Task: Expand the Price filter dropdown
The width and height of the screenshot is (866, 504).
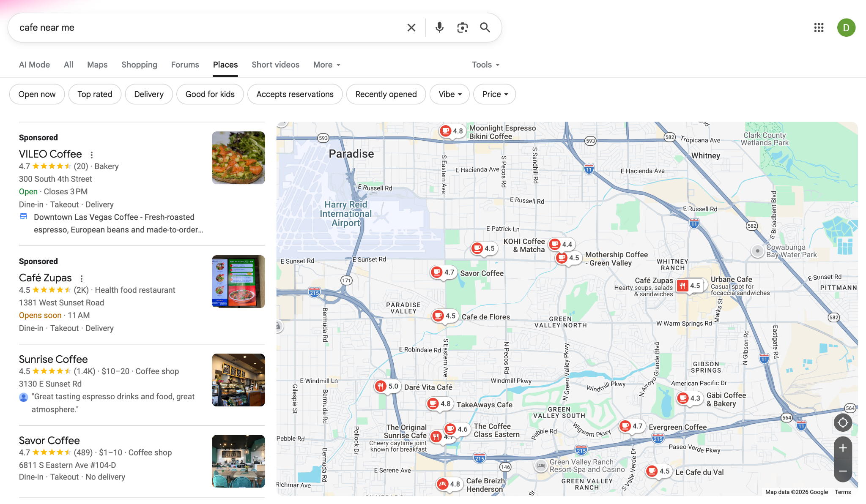Action: (x=494, y=94)
